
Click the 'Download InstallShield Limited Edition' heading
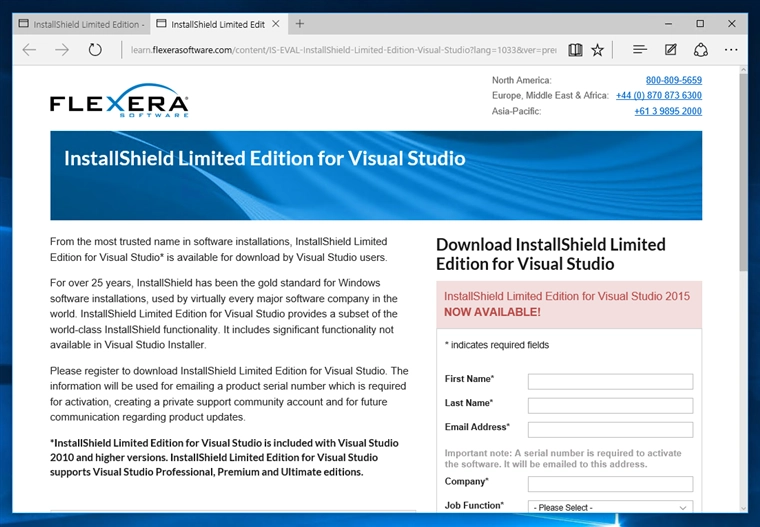point(551,254)
